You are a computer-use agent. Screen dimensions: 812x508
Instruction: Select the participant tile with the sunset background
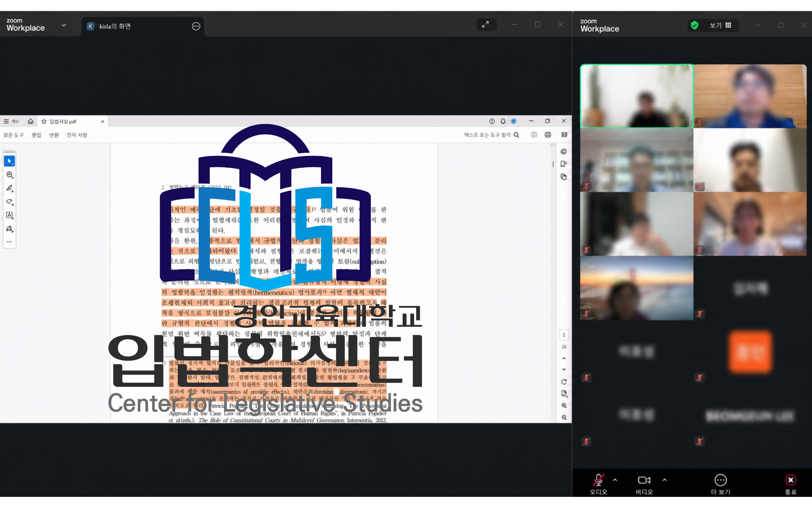pyautogui.click(x=637, y=288)
